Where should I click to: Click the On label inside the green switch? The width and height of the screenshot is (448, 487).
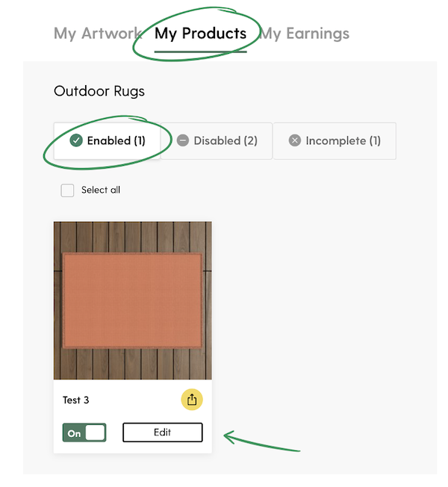(74, 433)
